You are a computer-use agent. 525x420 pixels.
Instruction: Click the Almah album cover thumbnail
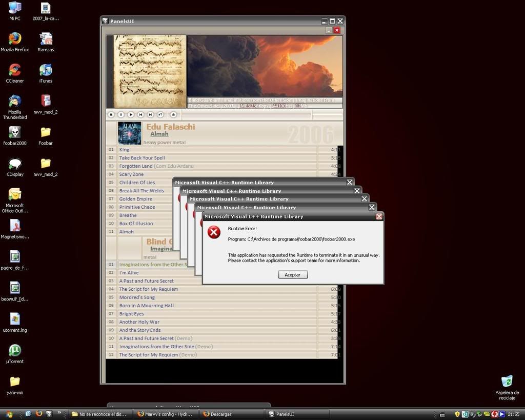coord(129,133)
